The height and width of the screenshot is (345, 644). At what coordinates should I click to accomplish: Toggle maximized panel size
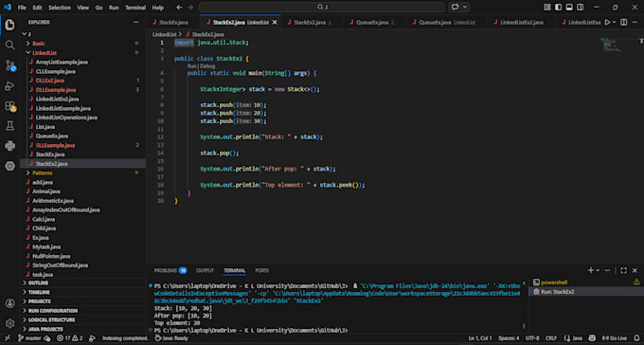(623, 270)
